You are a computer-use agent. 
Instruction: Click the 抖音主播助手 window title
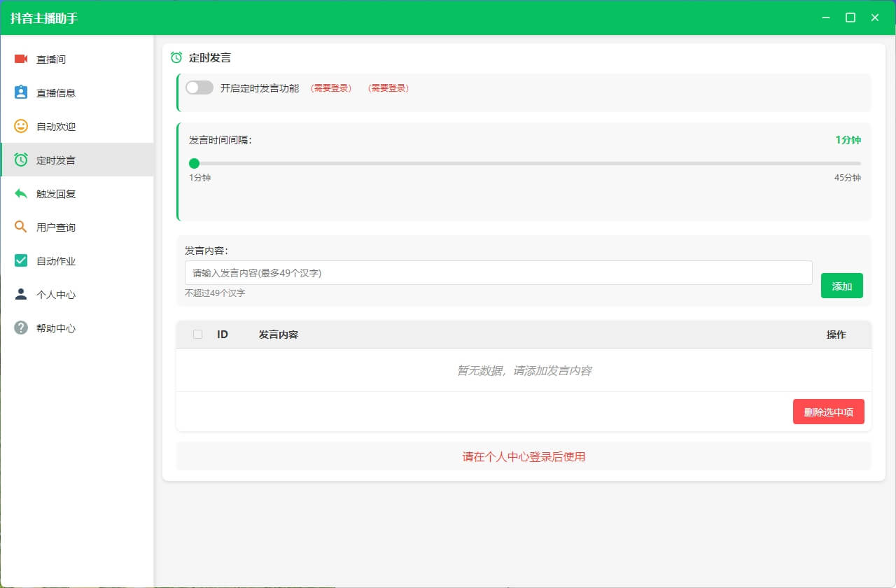pos(44,18)
